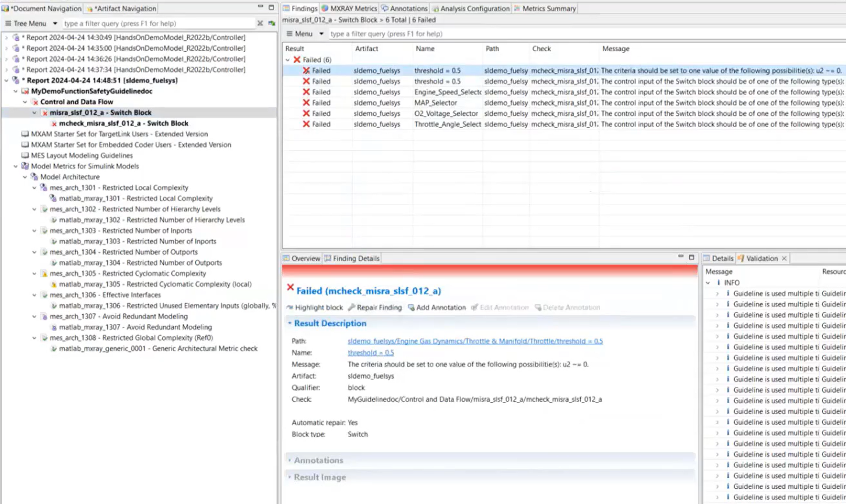Open the MXRAY Metrics tab
The width and height of the screenshot is (846, 504).
349,8
